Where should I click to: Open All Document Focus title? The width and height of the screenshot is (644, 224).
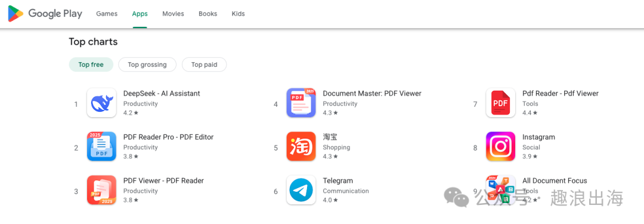coord(555,181)
